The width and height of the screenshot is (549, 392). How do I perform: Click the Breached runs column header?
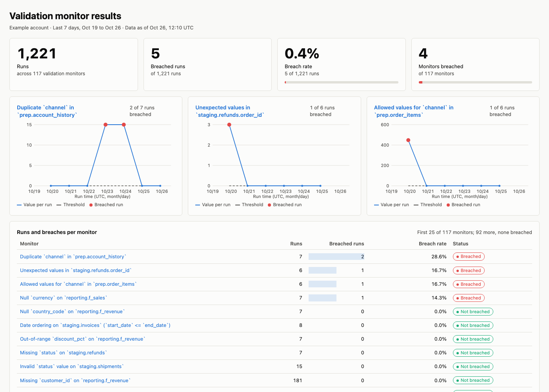[x=347, y=244]
